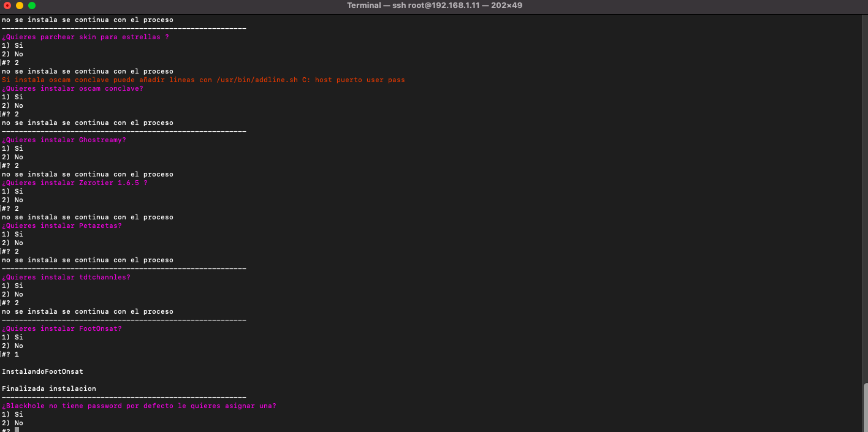This screenshot has width=868, height=432.
Task: Minimize the terminal with the yellow button
Action: point(20,6)
